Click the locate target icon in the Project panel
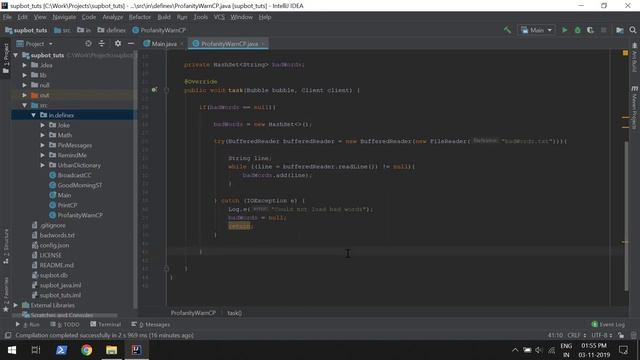Image resolution: width=640 pixels, height=360 pixels. (x=88, y=43)
